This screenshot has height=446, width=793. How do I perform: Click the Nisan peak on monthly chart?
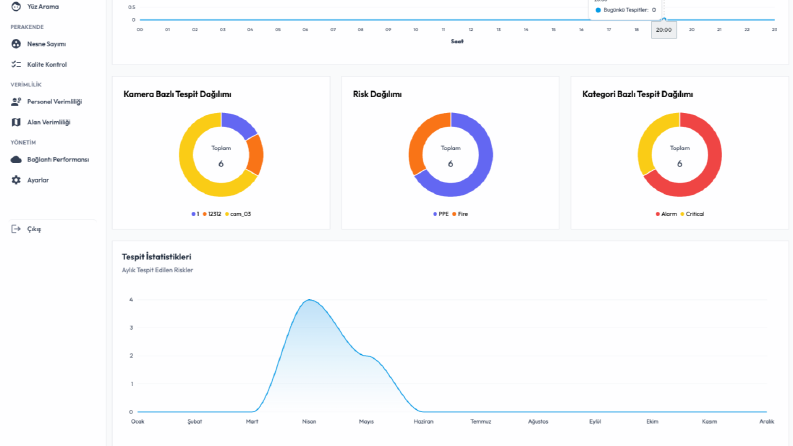tap(310, 300)
